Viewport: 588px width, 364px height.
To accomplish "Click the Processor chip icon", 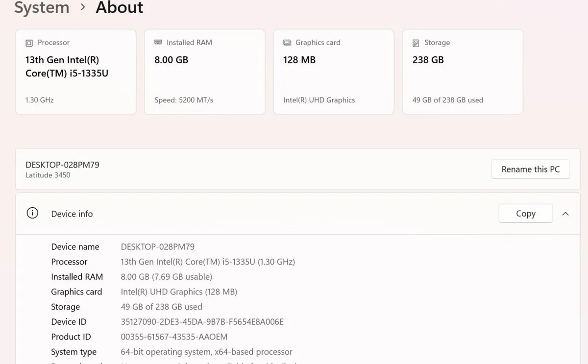I will [x=29, y=43].
